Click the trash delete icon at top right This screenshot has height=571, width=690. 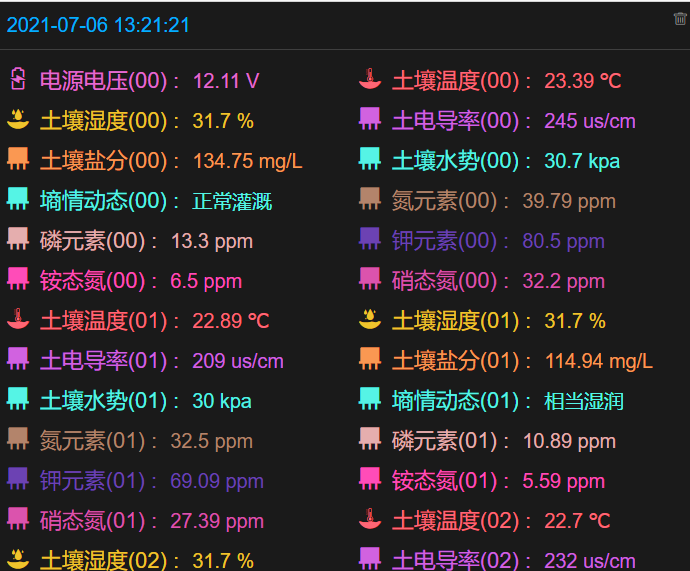pyautogui.click(x=680, y=18)
